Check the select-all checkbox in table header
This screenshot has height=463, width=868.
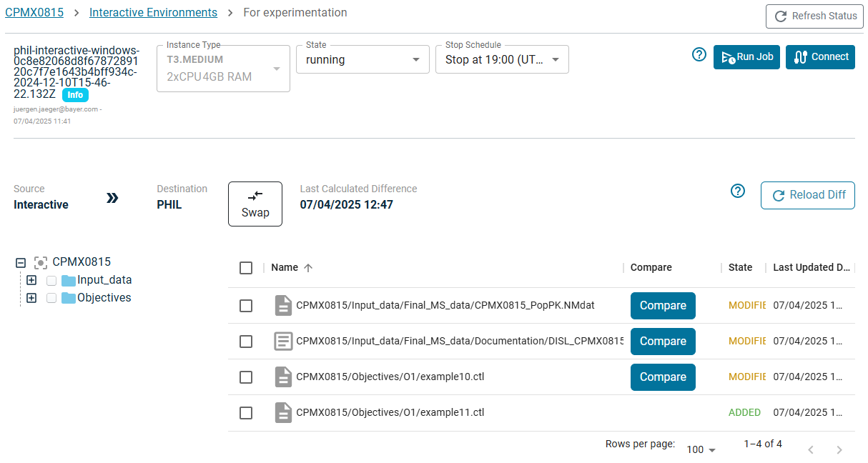246,268
